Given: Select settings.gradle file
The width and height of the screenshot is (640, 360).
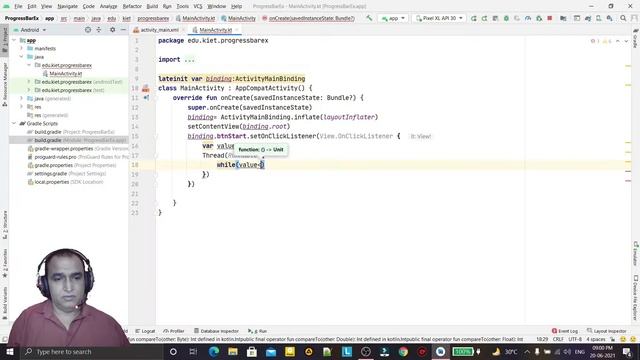Looking at the screenshot, I should click(x=67, y=173).
